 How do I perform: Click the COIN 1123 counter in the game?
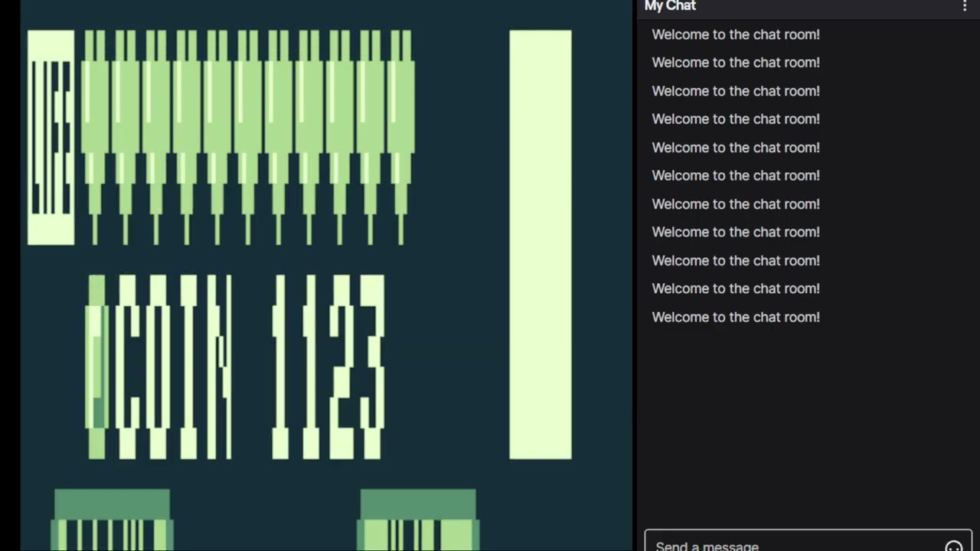point(236,367)
